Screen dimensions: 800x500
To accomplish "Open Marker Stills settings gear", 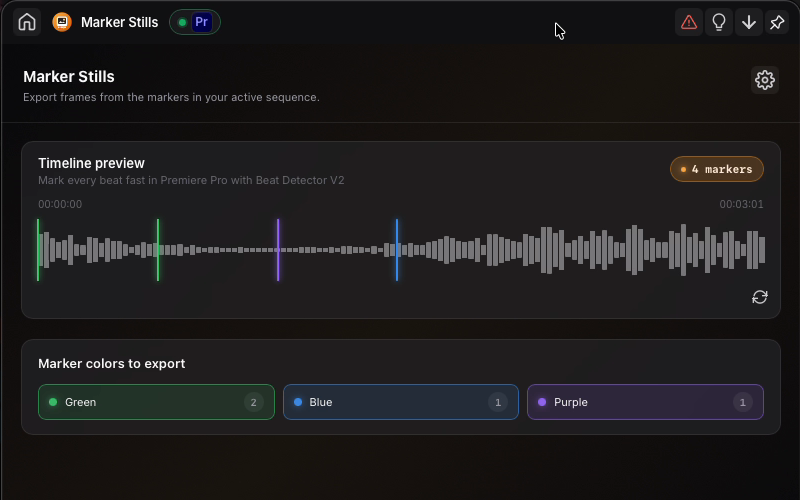I will point(765,80).
